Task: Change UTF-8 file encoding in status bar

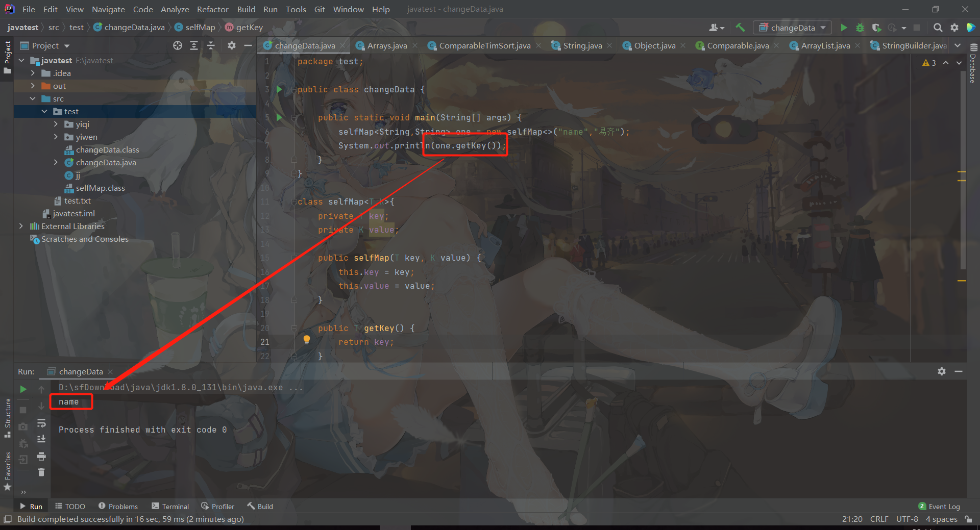Action: (x=907, y=519)
